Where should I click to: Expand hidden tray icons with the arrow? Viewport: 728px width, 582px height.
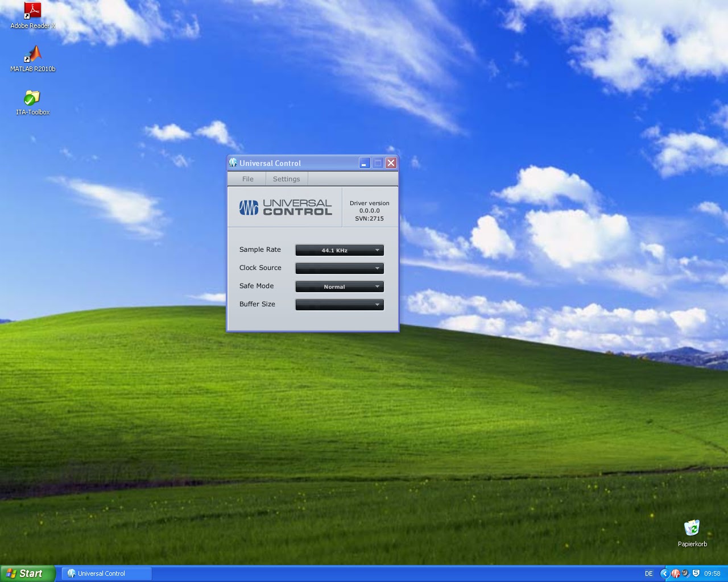(x=665, y=573)
